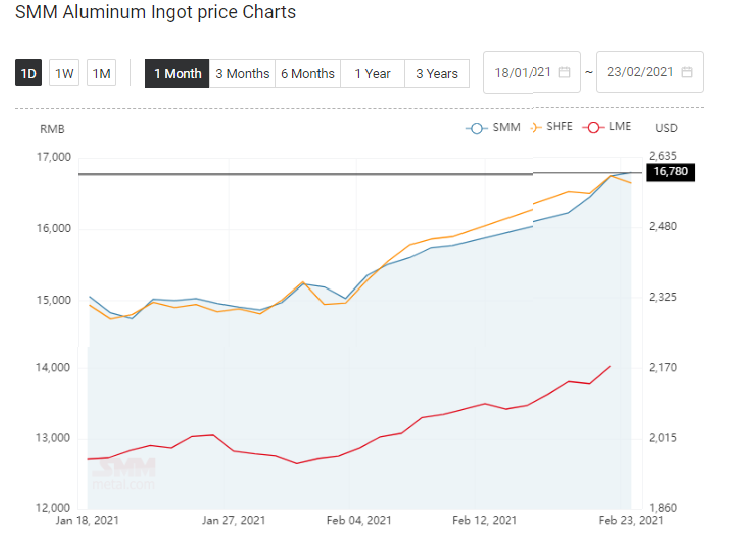Viewport: 737px width, 533px height.
Task: Click the 2,480 USD axis value
Action: tap(663, 227)
